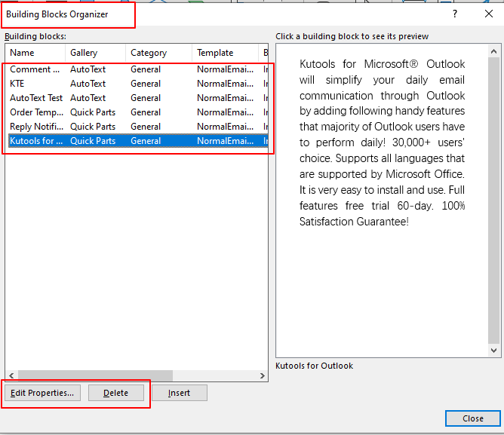Click the preview pane vertical scrollbar thumb
Screen dimensions: 504x435
click(x=494, y=201)
